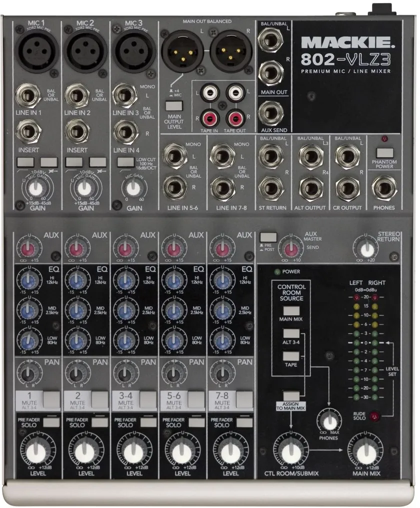This screenshot has height=508, width=420.
Task: Mute channel 1 with its Mute button
Action: (x=51, y=399)
